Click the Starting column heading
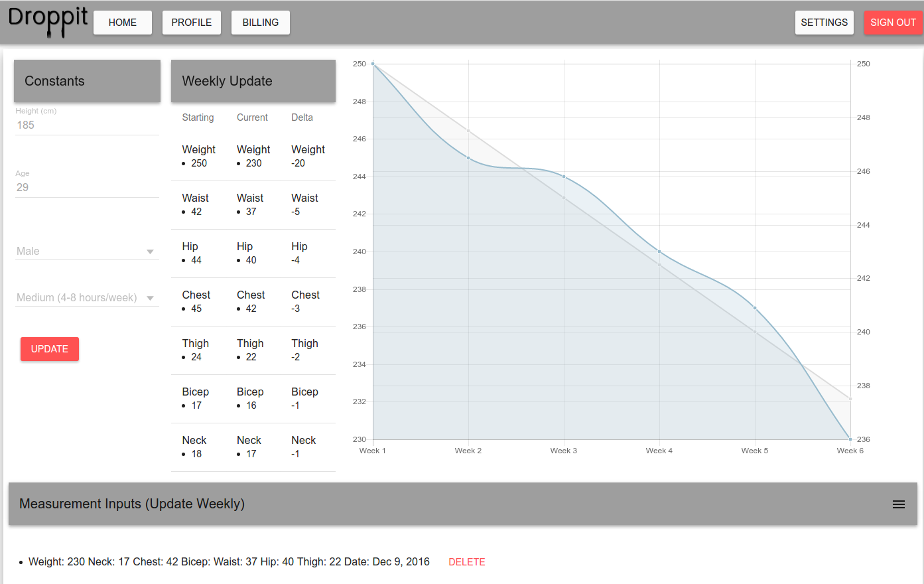Screen dimensions: 924x584 pos(198,117)
